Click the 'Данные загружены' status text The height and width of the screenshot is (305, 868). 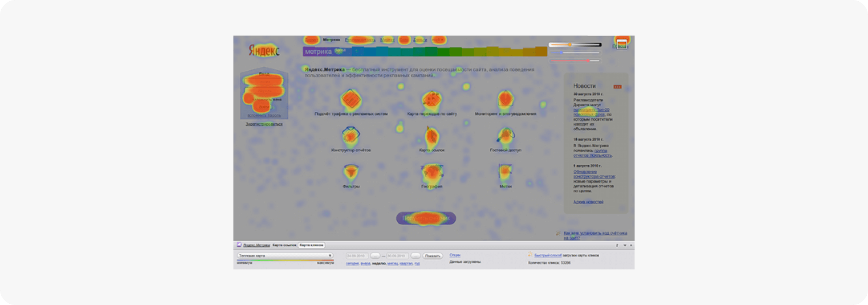point(465,262)
